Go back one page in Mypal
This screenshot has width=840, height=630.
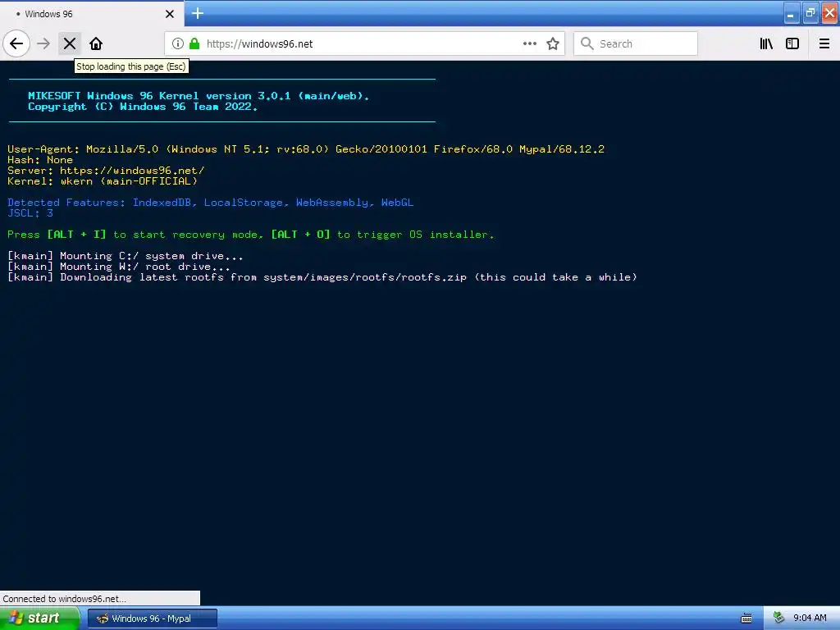[16, 43]
